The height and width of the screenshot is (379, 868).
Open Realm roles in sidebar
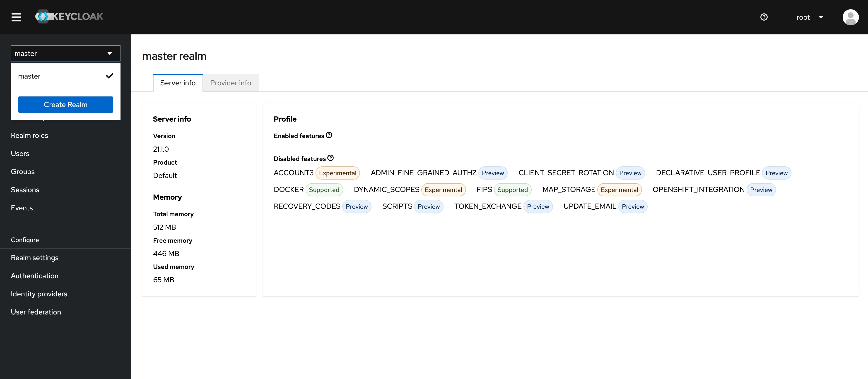coord(29,135)
